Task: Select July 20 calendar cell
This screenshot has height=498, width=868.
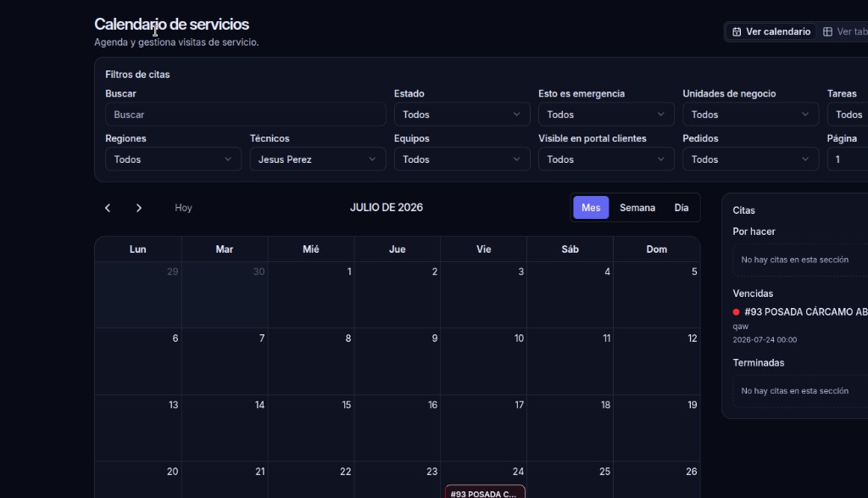Action: pos(138,479)
